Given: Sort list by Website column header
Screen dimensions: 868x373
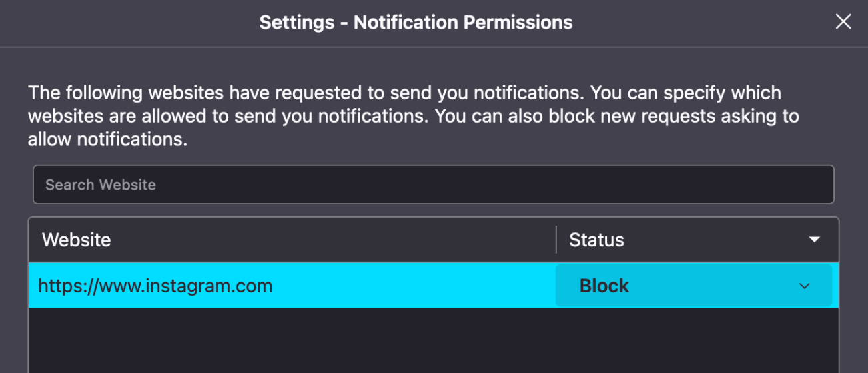Looking at the screenshot, I should (77, 240).
